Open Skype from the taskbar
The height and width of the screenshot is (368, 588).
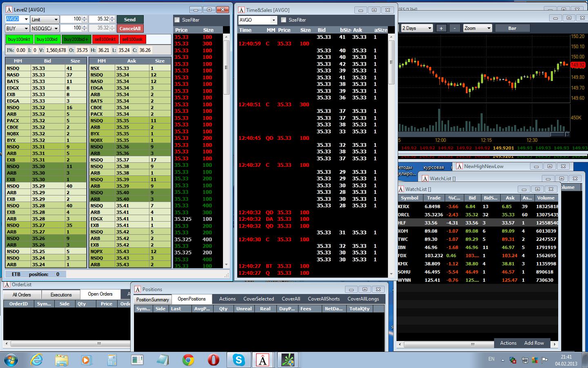click(239, 360)
